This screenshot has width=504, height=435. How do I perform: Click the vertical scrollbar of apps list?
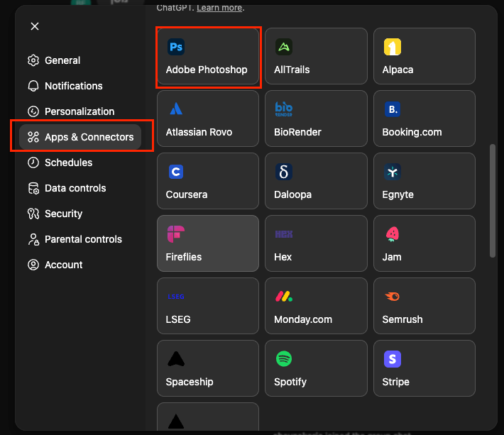pyautogui.click(x=493, y=201)
